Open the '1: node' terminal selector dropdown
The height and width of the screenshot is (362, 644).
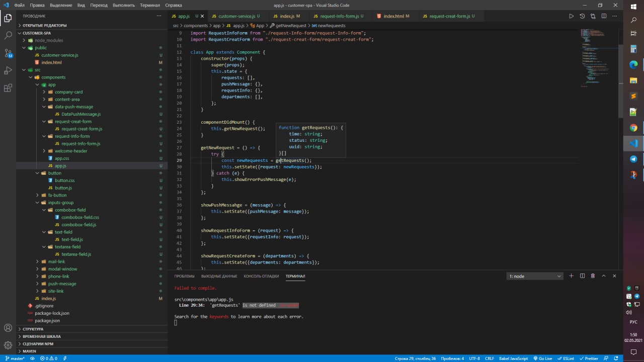535,276
